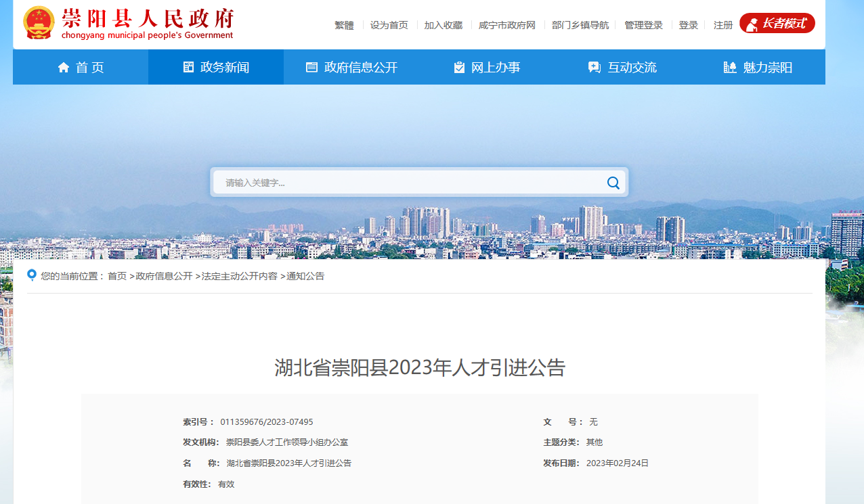This screenshot has width=864, height=504.
Task: Open the 魅力崇阳 navigation tab
Action: pyautogui.click(x=758, y=67)
